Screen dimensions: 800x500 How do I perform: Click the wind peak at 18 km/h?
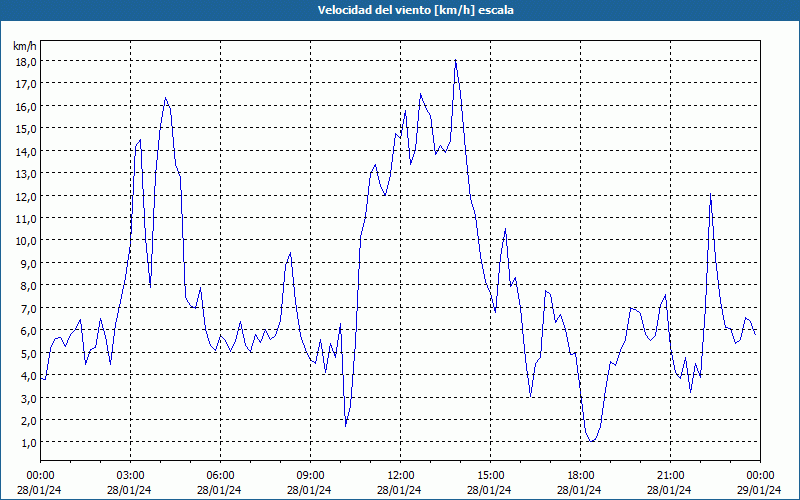point(455,60)
